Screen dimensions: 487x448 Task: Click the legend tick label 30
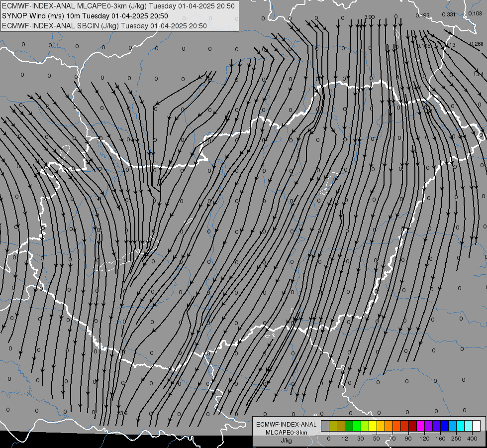360,439
